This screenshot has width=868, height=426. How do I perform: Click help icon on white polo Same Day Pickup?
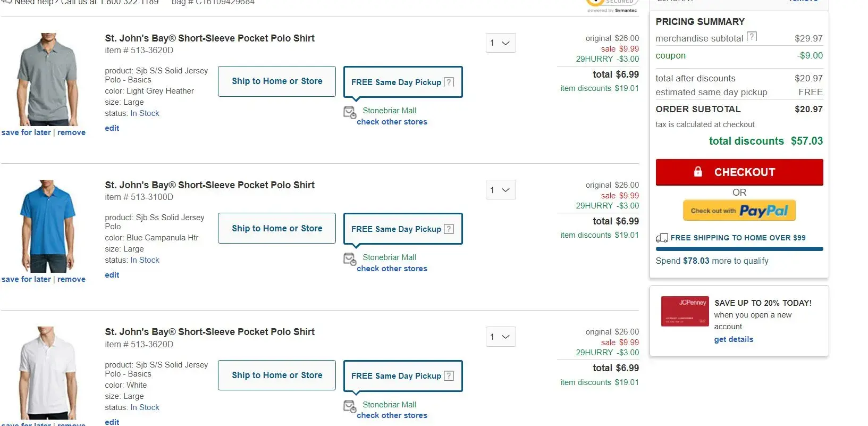[449, 376]
